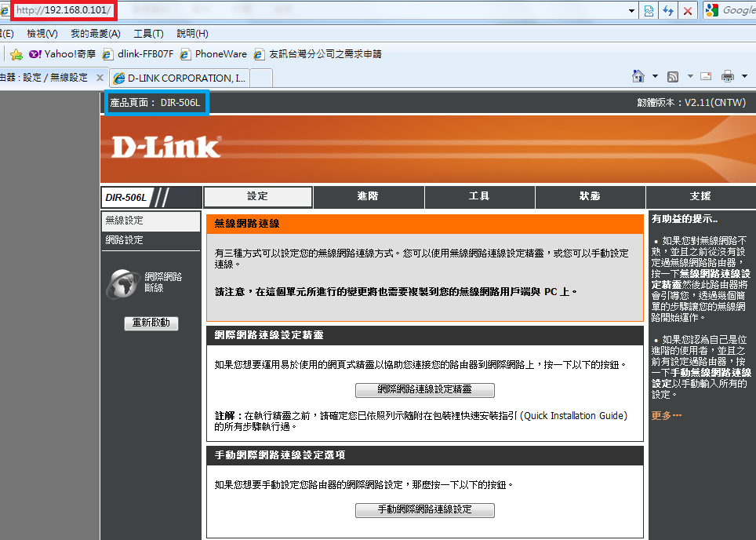Expand the Home button dropdown arrow
The height and width of the screenshot is (540, 756).
click(655, 76)
